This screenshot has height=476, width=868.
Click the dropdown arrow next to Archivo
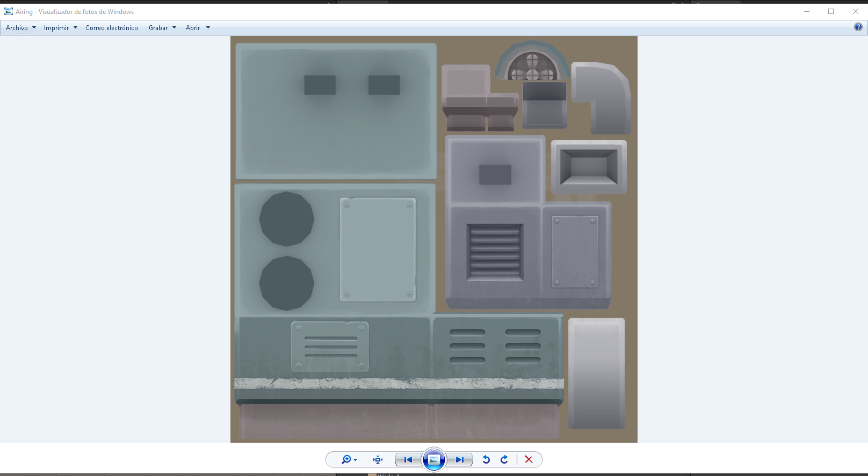[x=34, y=28]
